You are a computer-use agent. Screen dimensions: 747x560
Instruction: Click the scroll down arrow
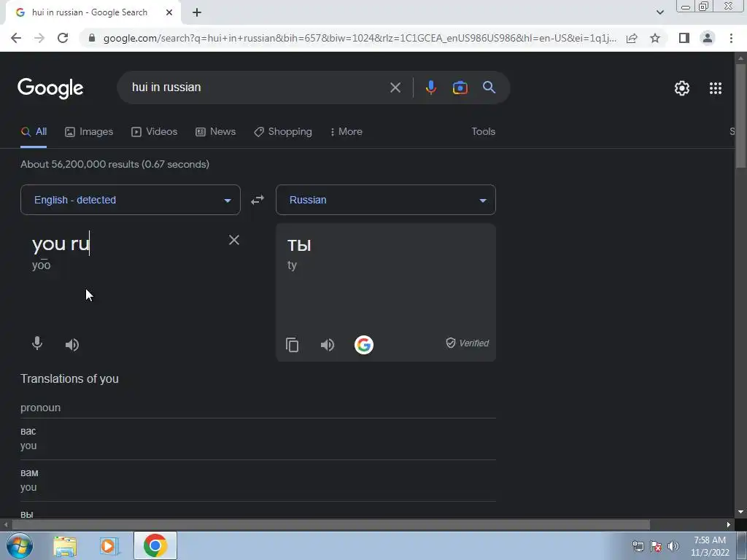coord(740,513)
